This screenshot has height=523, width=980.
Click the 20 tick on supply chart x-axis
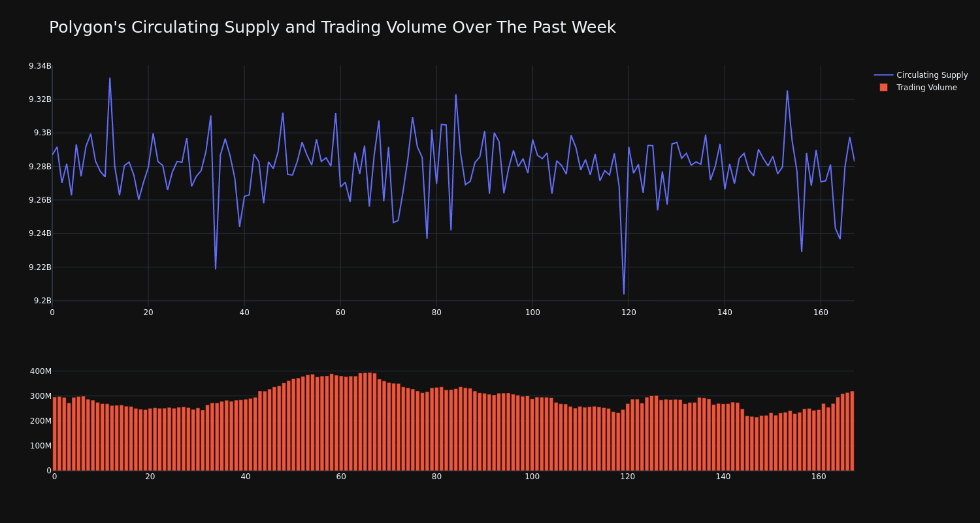coord(148,312)
